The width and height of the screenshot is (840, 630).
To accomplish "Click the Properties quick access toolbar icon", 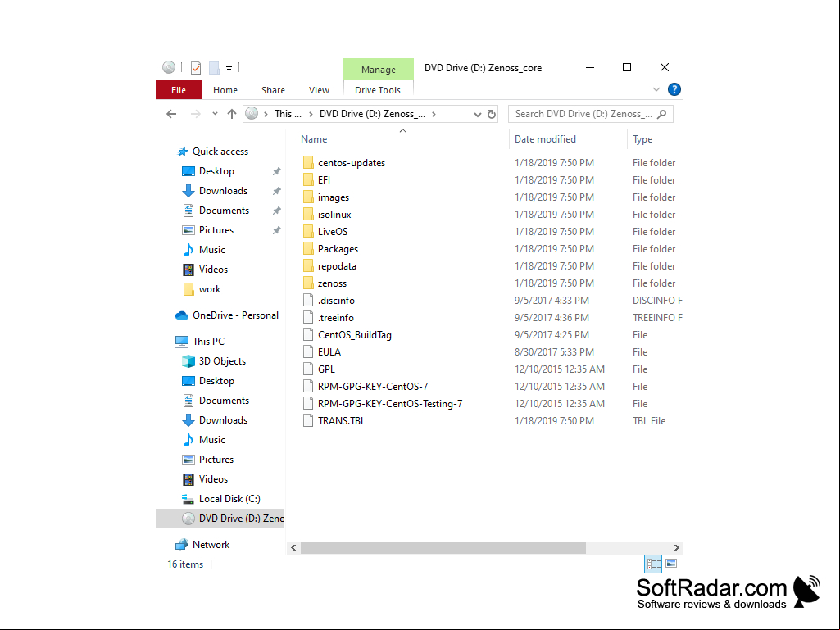I will pyautogui.click(x=196, y=67).
